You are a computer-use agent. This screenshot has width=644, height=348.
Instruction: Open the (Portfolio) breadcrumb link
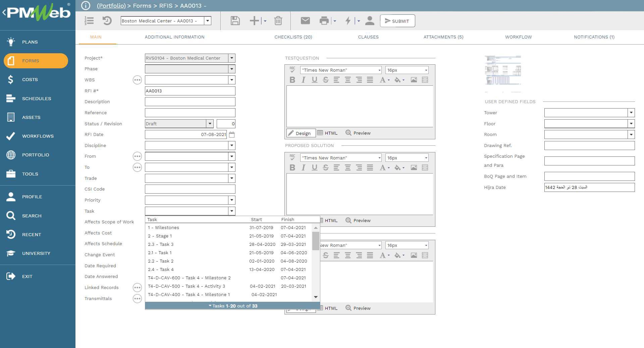111,6
